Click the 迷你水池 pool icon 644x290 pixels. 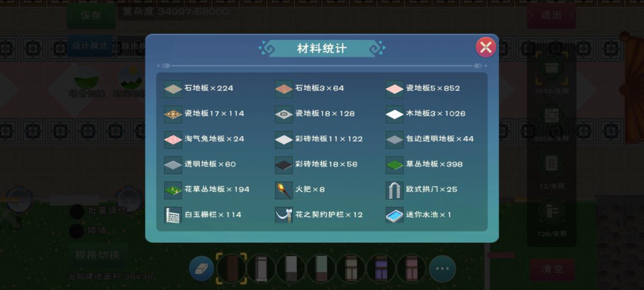coord(394,215)
